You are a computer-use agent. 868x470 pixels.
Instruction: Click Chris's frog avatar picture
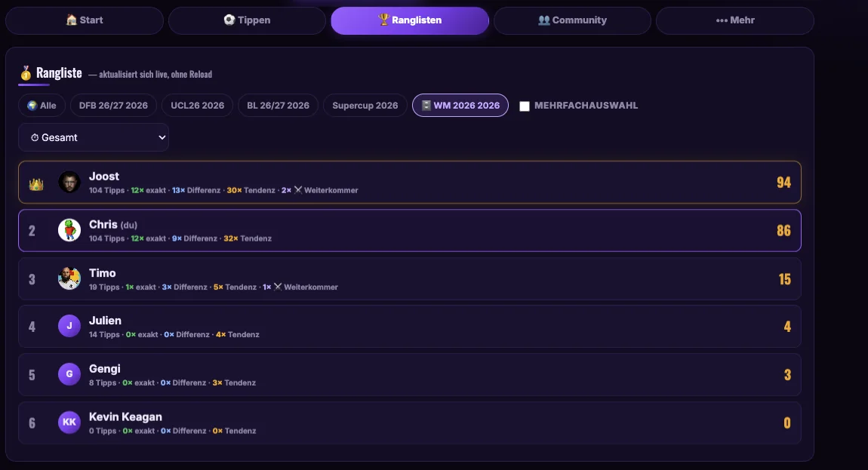[x=69, y=230]
